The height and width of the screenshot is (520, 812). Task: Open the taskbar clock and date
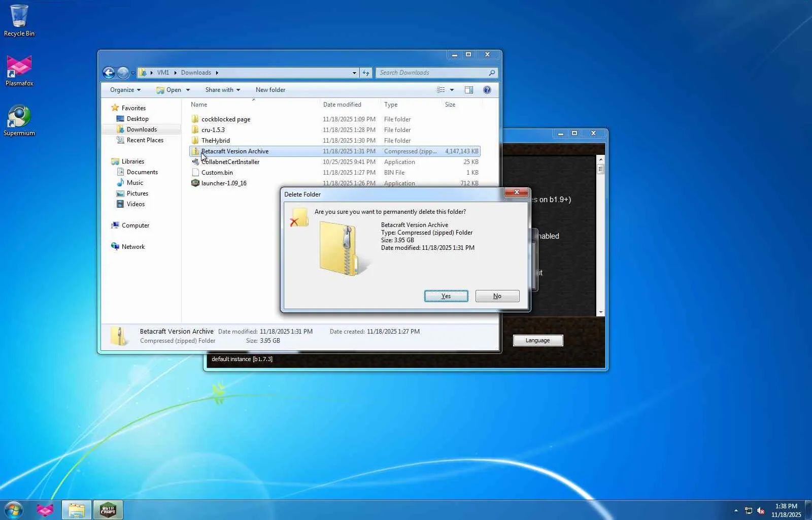(786, 510)
